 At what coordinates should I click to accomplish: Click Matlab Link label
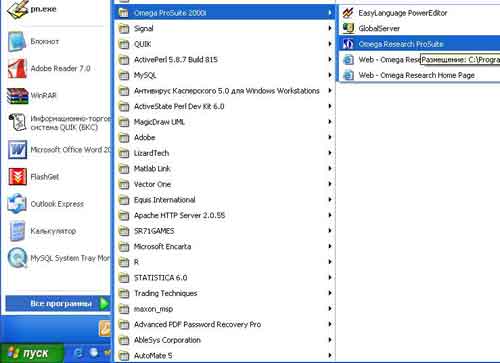[152, 169]
